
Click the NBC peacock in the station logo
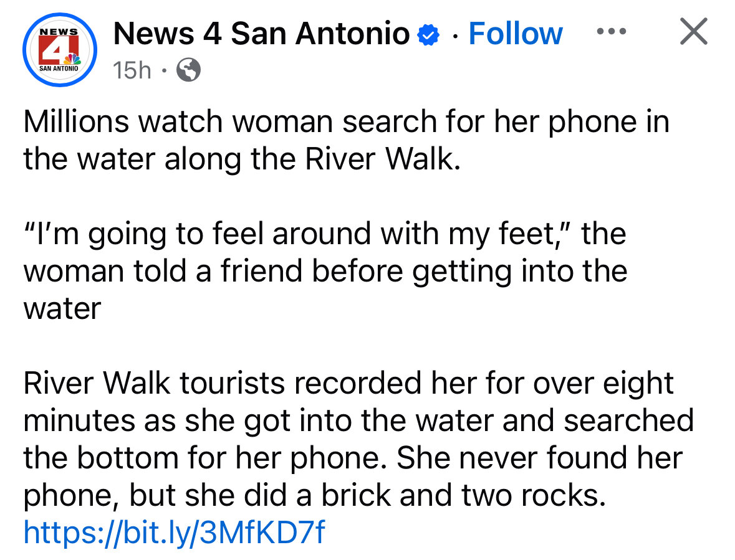point(73,60)
